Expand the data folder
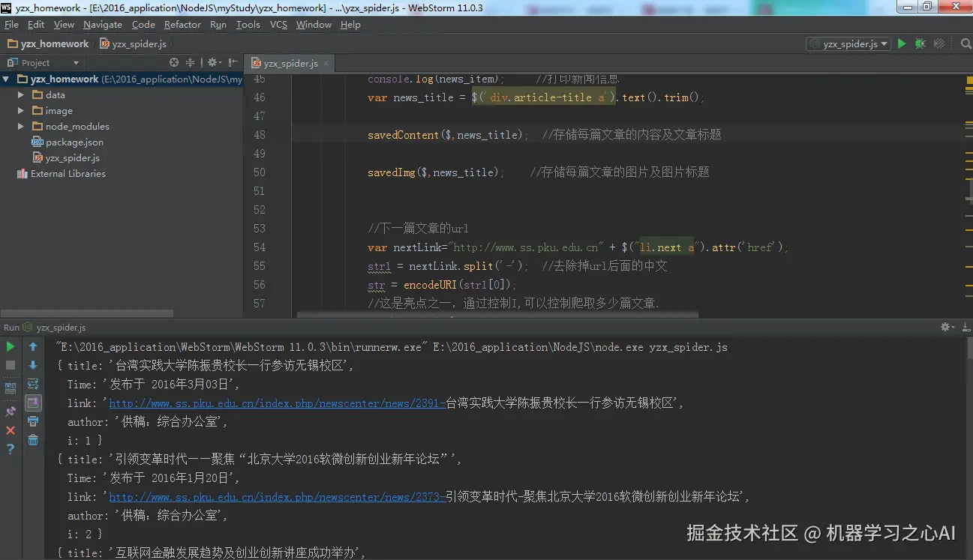The image size is (973, 560). [21, 95]
